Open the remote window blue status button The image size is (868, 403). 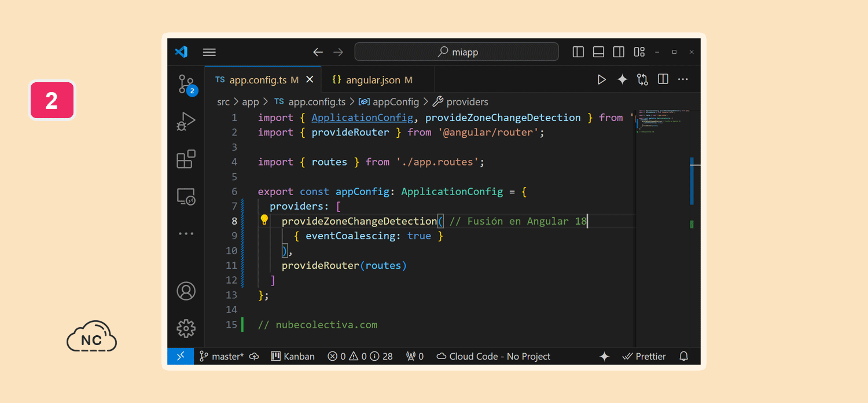pyautogui.click(x=181, y=356)
